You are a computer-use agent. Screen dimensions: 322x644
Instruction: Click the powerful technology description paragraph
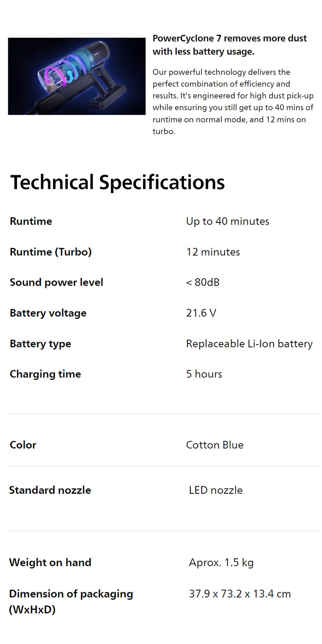pyautogui.click(x=233, y=102)
